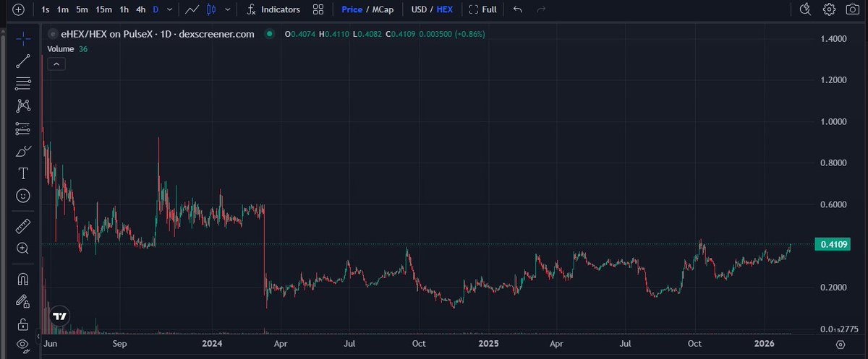Take a chart snapshot with camera
The width and height of the screenshot is (868, 359).
(853, 10)
